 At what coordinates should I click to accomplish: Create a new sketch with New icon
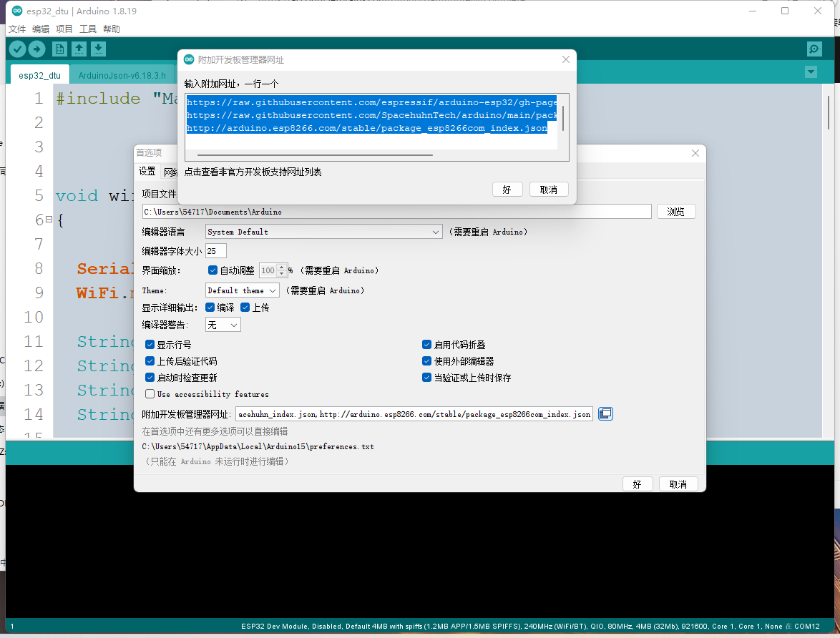click(x=59, y=49)
